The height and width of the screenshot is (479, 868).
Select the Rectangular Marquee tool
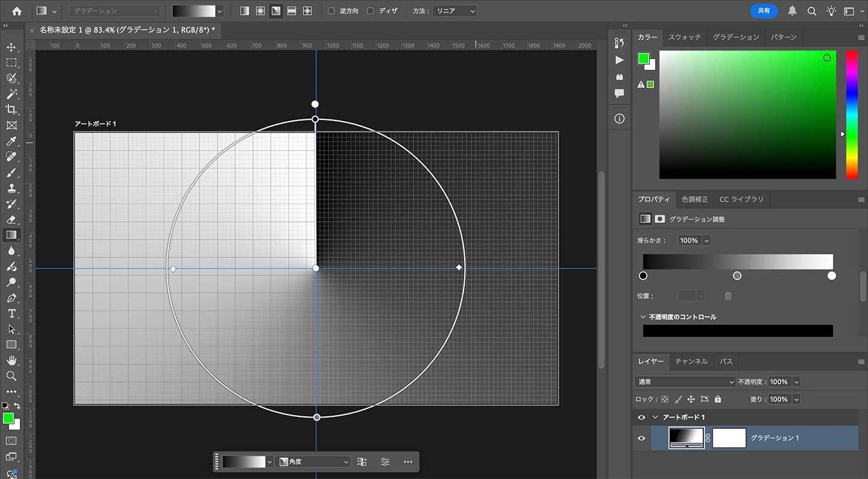[11, 63]
